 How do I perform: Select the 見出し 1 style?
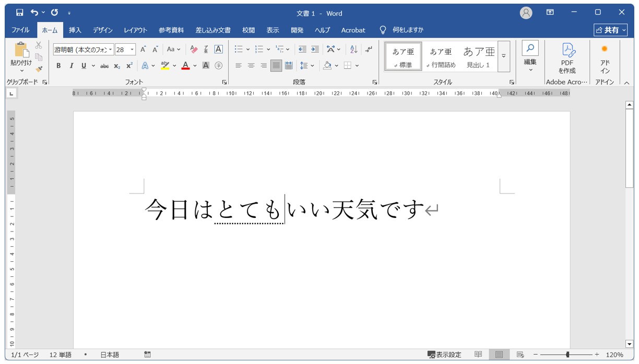point(479,56)
